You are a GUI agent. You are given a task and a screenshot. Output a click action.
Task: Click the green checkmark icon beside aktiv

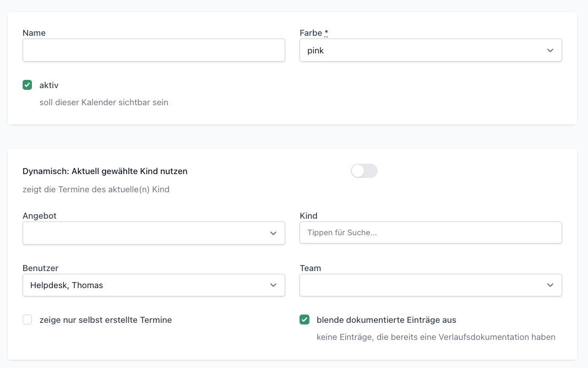(x=28, y=85)
